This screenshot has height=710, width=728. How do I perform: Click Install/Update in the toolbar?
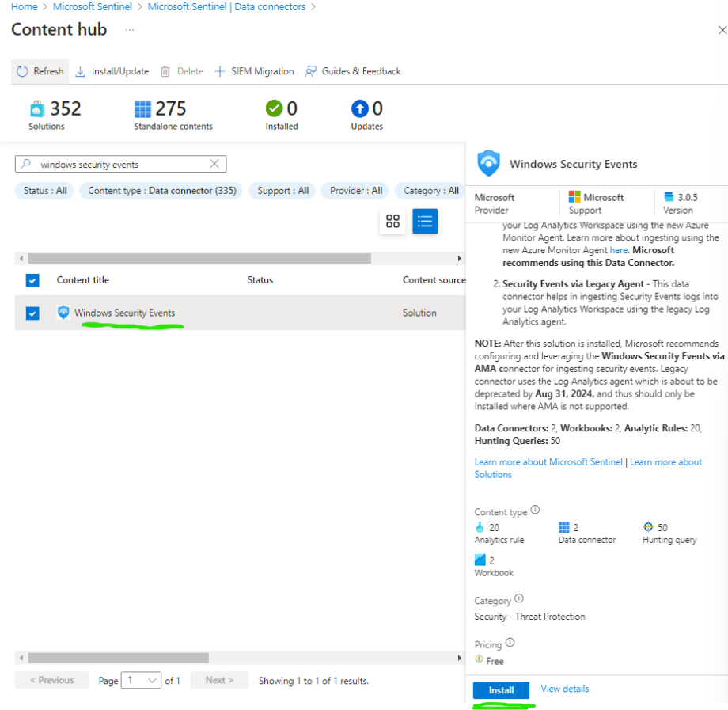[x=112, y=71]
